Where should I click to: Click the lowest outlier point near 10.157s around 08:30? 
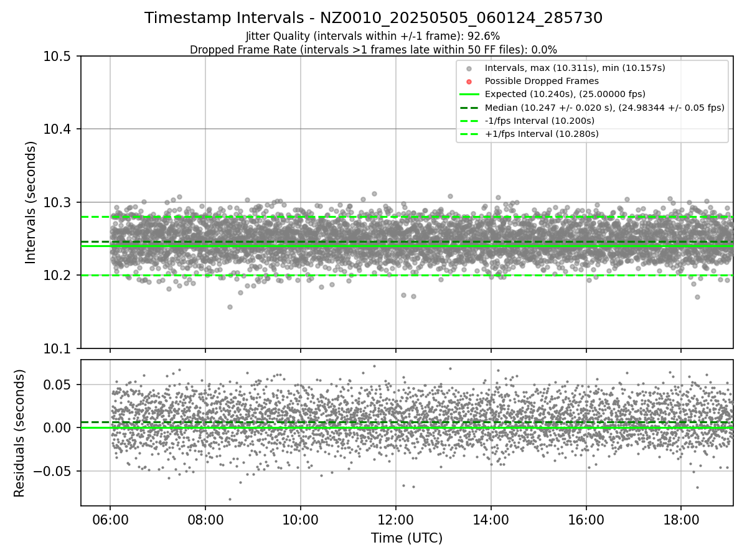point(230,307)
